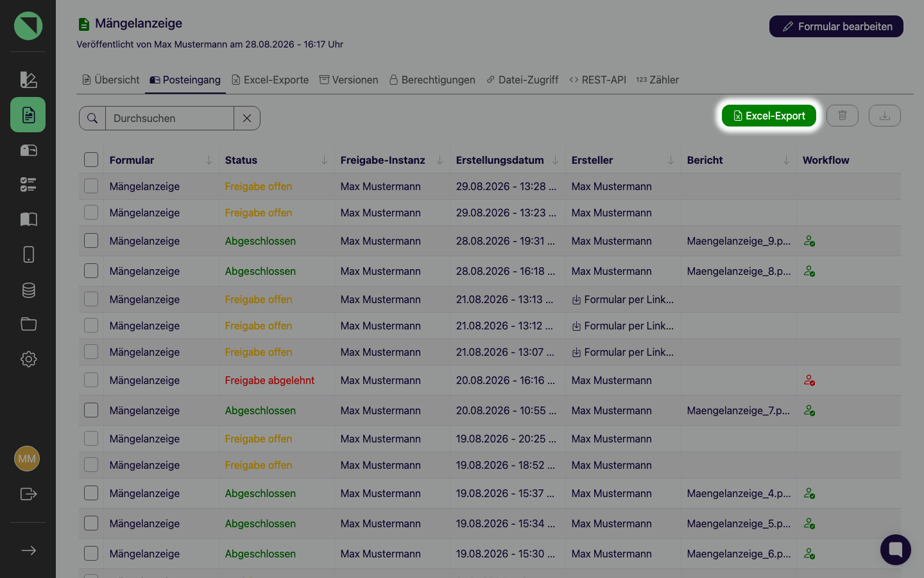Screen dimensions: 924x578
Task: Toggle the select-all checkbox in header
Action: tap(91, 160)
